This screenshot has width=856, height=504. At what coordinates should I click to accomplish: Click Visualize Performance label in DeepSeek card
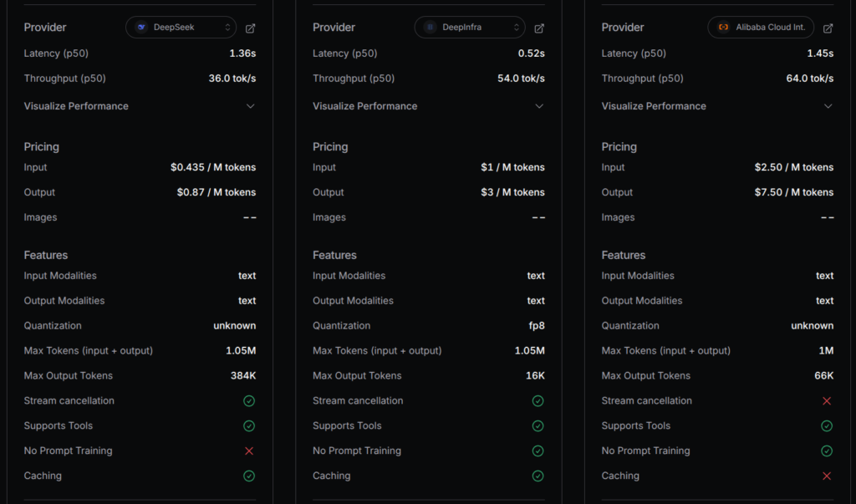pos(76,106)
